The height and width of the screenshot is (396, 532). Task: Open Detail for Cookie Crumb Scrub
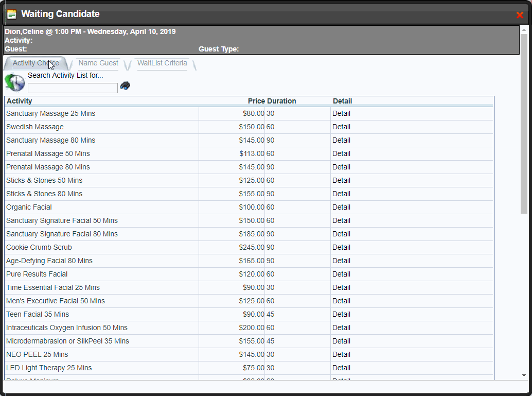(341, 247)
